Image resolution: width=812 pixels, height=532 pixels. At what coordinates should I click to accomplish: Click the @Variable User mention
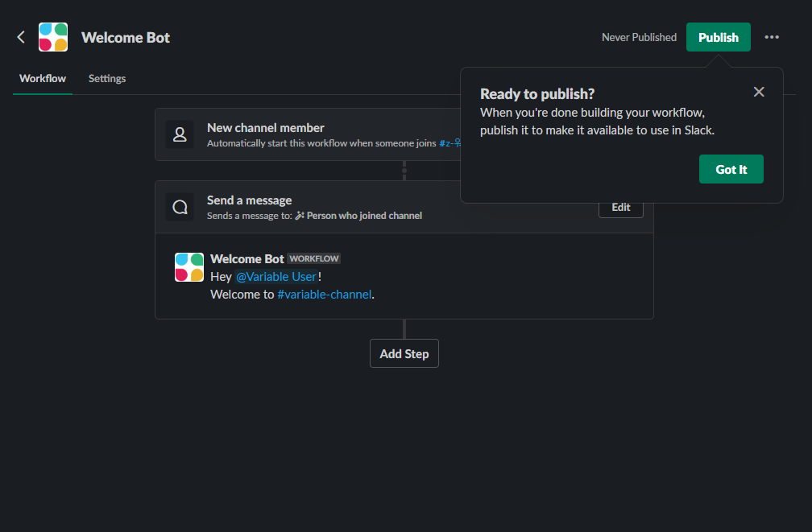point(276,277)
